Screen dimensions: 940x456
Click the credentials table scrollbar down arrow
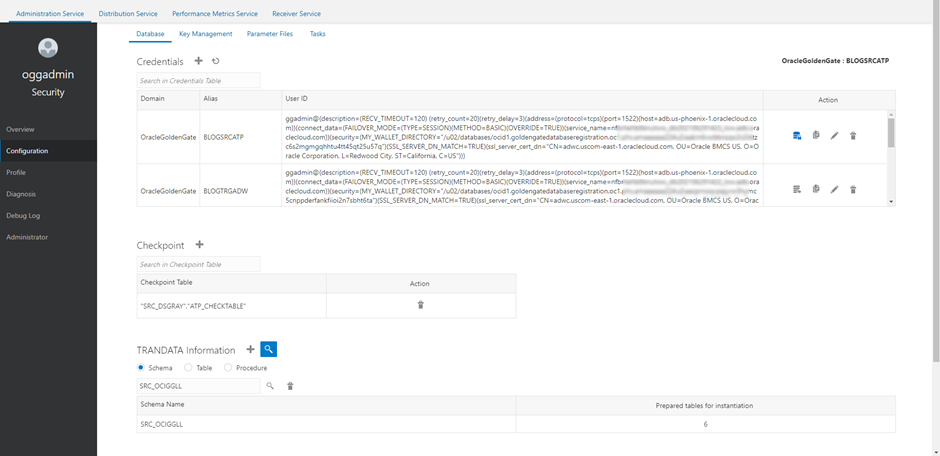click(891, 202)
